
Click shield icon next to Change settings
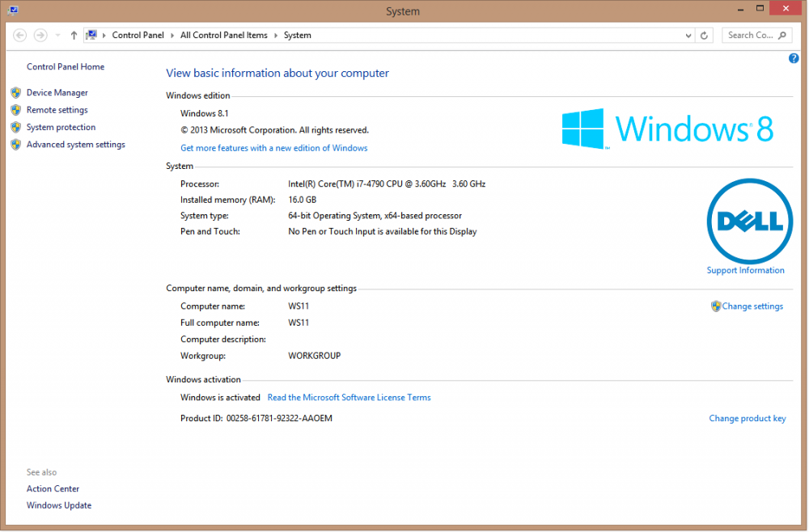pyautogui.click(x=716, y=306)
